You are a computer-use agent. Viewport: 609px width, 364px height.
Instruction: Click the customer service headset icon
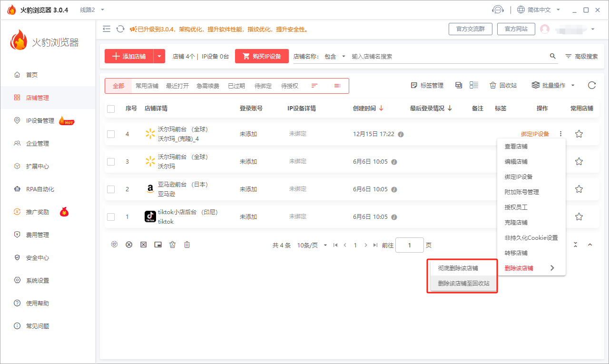tap(498, 10)
